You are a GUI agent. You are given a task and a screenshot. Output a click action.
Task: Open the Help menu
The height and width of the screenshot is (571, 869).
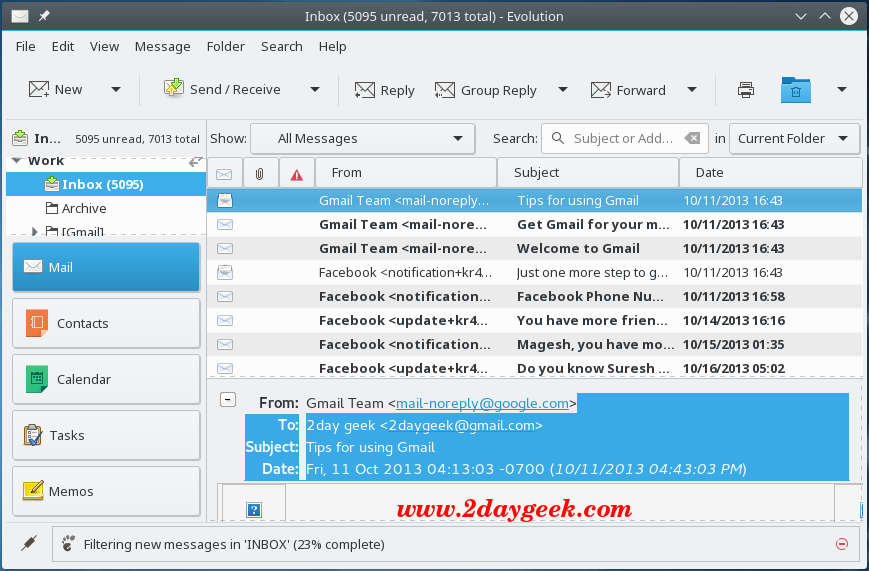333,47
